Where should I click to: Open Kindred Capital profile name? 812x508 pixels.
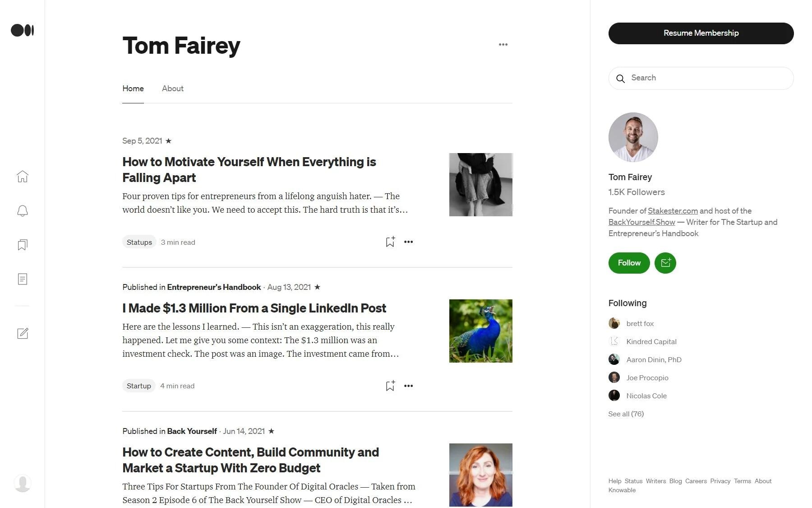pyautogui.click(x=651, y=341)
